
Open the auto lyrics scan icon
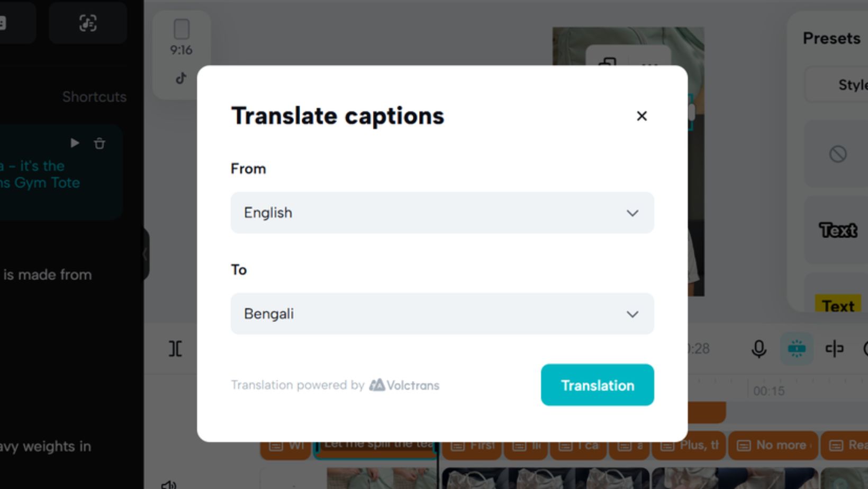pos(88,23)
